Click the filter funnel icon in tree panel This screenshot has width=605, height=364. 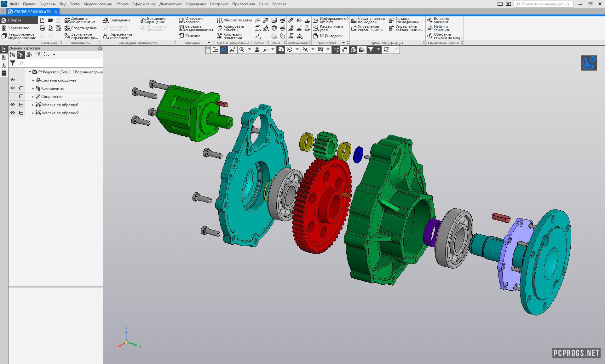click(x=13, y=63)
